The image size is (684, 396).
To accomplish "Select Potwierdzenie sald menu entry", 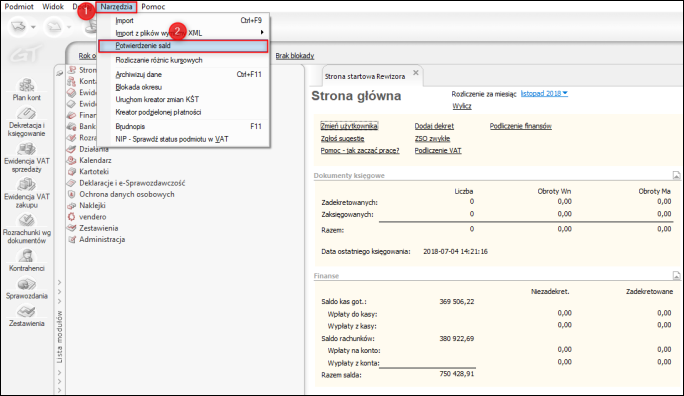I will [x=183, y=46].
